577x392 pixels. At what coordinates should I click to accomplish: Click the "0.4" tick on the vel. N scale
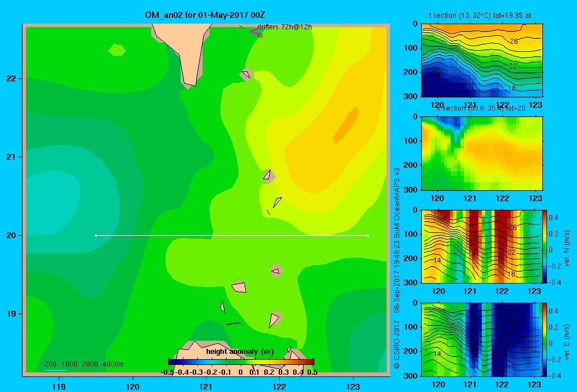(x=553, y=218)
